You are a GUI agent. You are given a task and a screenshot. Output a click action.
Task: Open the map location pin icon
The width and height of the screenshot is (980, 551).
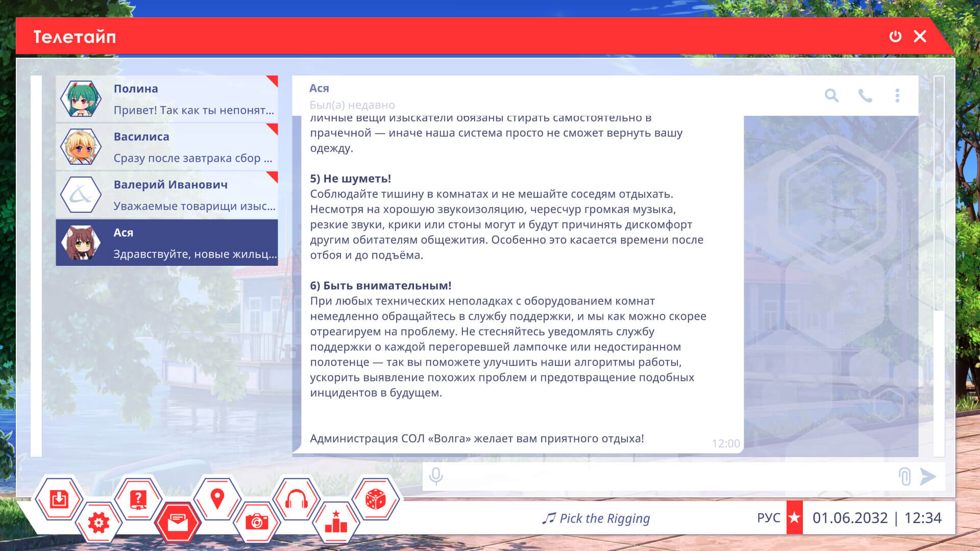pyautogui.click(x=217, y=498)
